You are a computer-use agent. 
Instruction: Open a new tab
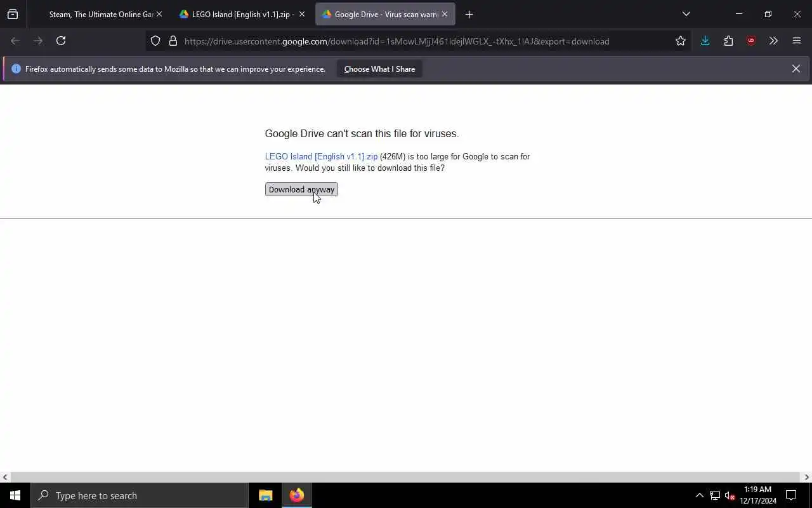469,14
